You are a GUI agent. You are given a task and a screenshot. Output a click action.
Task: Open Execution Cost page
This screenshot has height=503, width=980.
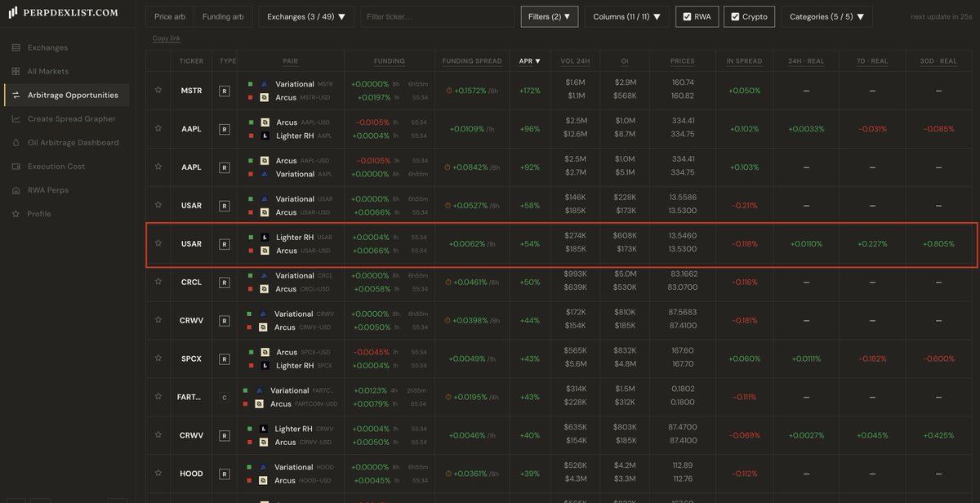56,166
